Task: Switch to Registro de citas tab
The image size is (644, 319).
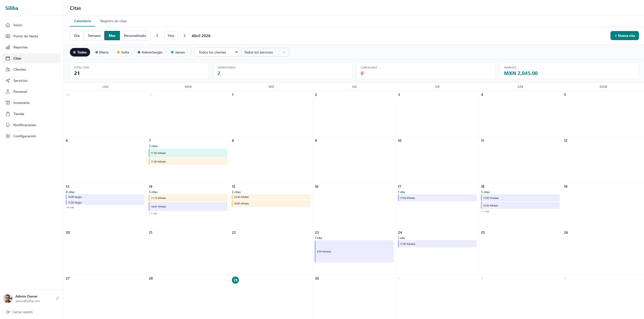Action: (x=113, y=21)
